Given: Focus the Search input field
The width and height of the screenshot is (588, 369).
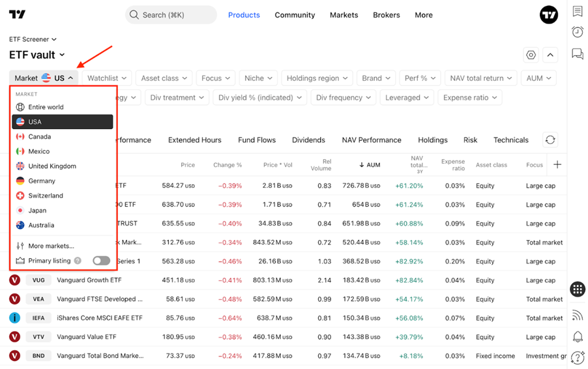Looking at the screenshot, I should [x=171, y=14].
